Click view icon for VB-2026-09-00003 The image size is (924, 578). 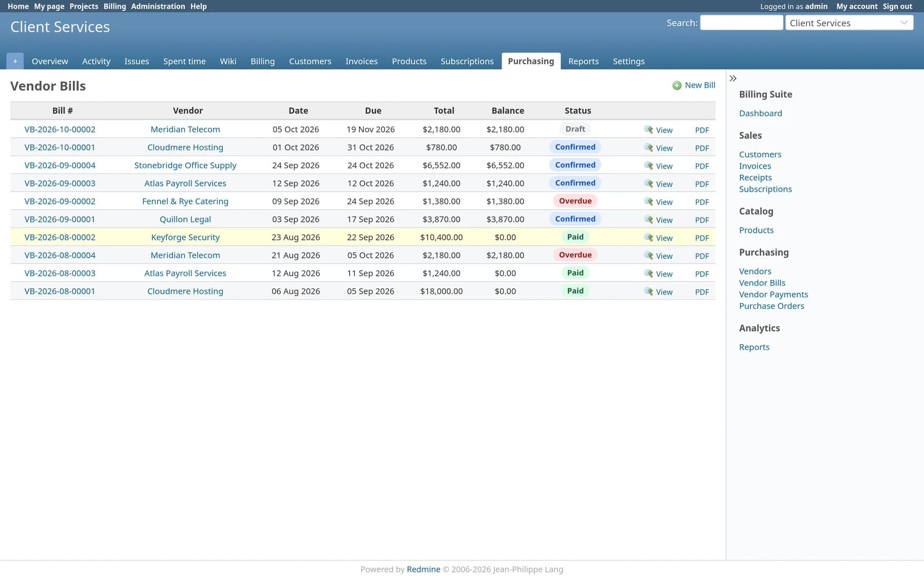649,183
